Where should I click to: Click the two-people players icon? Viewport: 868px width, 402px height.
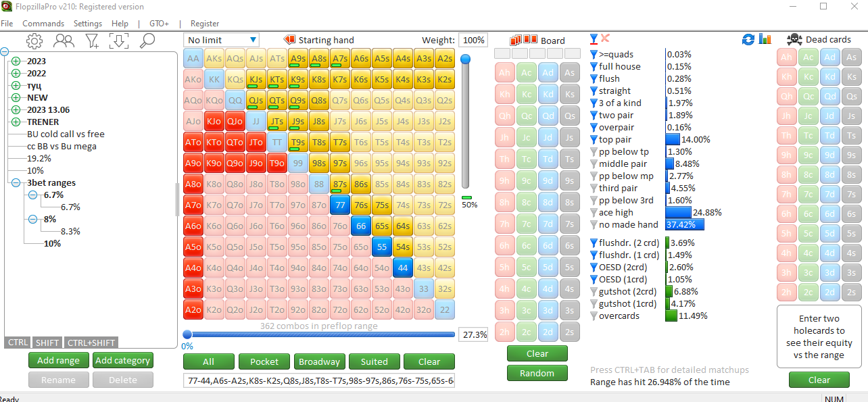point(64,41)
